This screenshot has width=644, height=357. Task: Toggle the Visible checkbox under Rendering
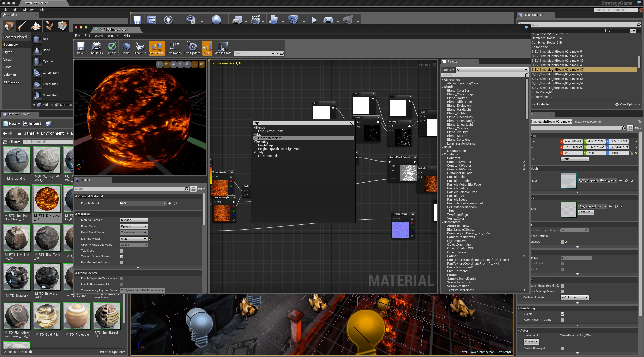click(x=562, y=314)
